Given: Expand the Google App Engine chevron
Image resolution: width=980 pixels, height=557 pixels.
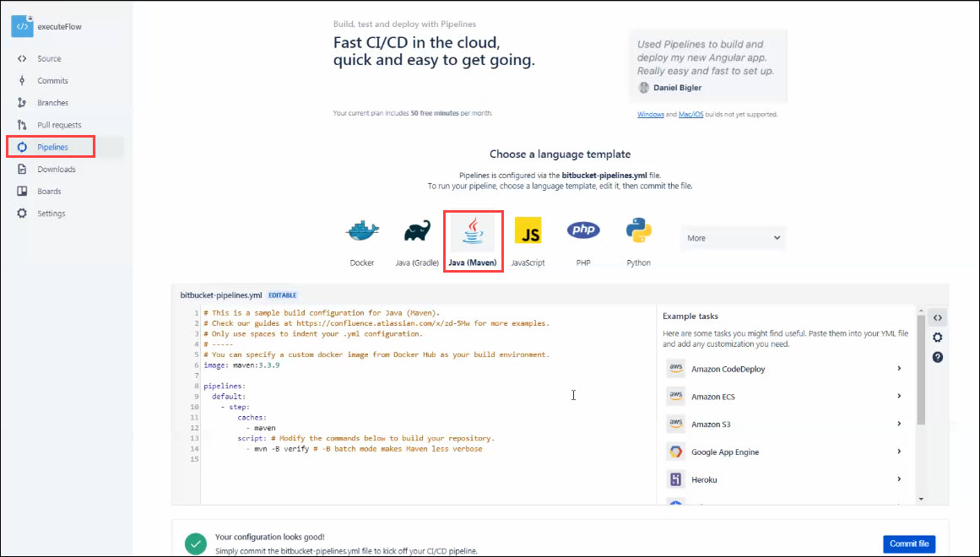Looking at the screenshot, I should (x=899, y=451).
